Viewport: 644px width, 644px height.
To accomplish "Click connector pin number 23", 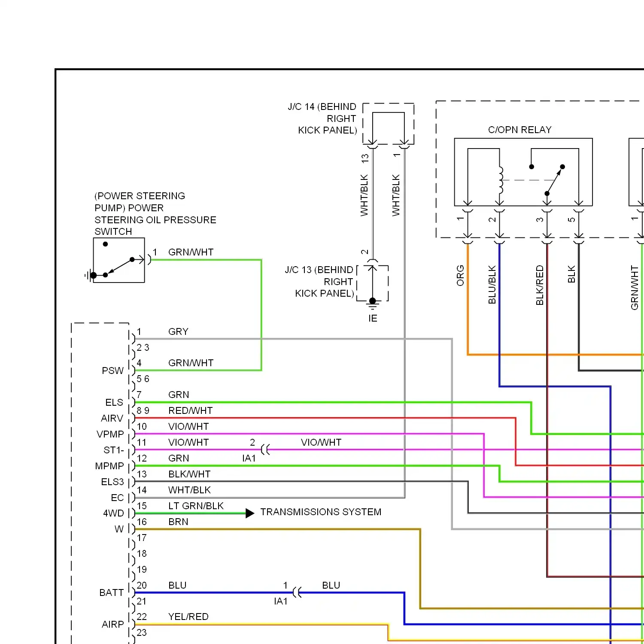I will point(142,632).
